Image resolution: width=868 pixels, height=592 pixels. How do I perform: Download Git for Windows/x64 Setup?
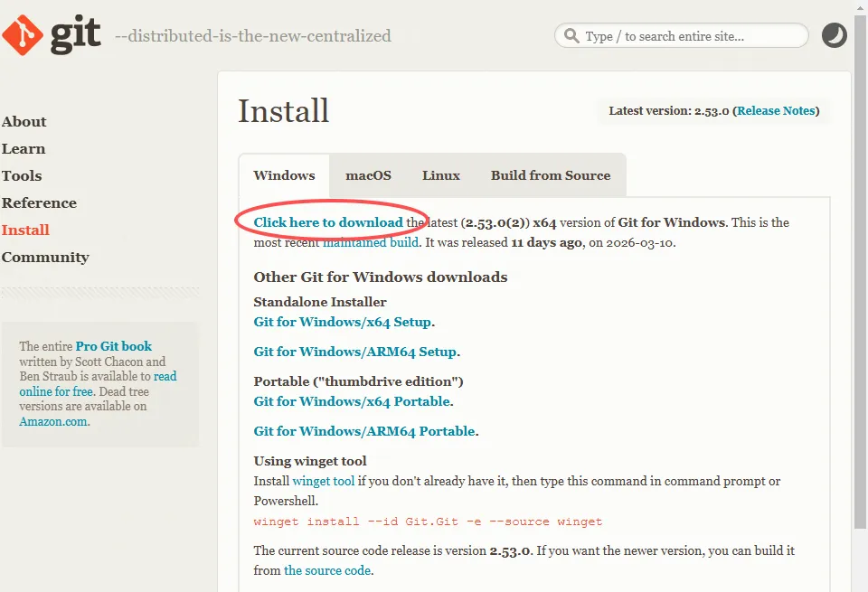point(342,322)
